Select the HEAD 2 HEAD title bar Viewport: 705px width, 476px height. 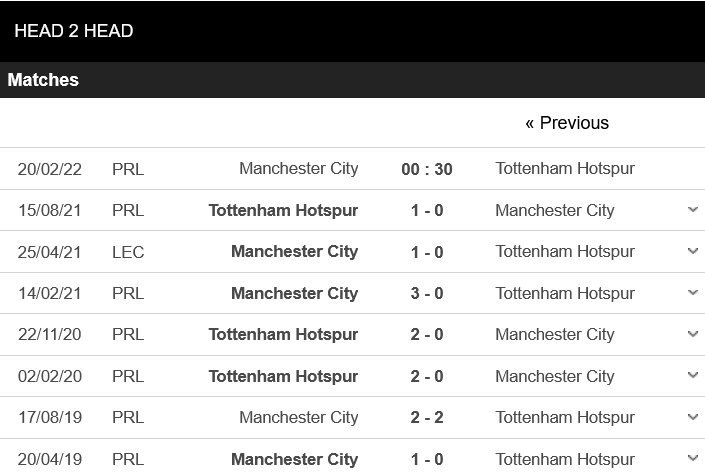point(73,31)
